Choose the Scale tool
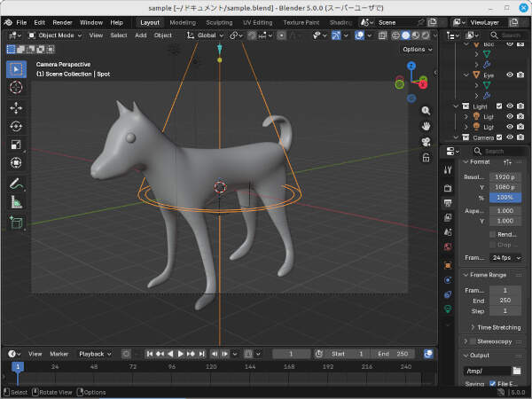This screenshot has height=399, width=532. [x=16, y=145]
